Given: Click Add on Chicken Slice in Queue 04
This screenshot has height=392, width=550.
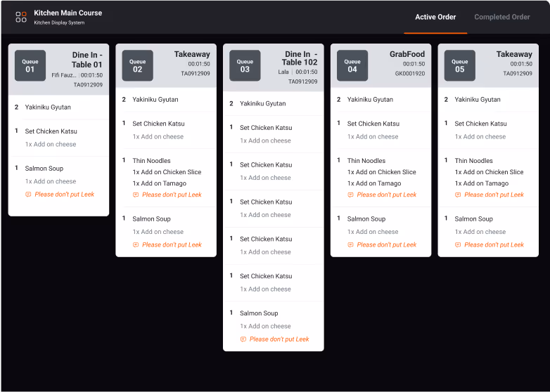Looking at the screenshot, I should 382,172.
